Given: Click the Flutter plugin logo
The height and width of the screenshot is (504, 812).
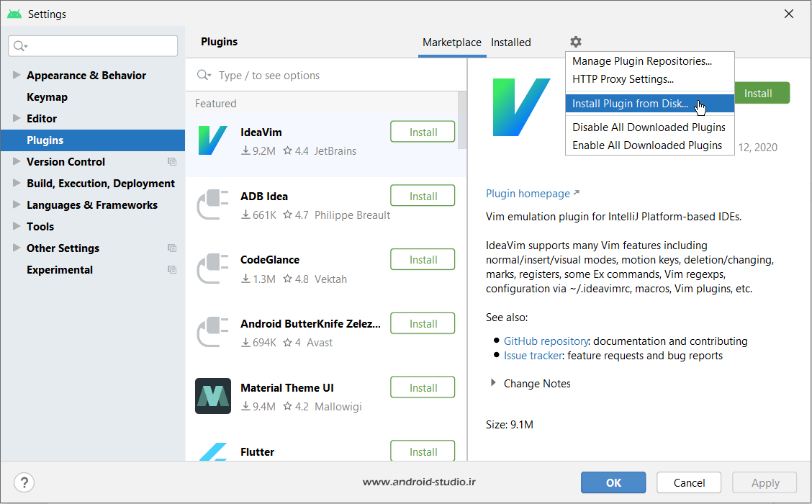Looking at the screenshot, I should (213, 452).
